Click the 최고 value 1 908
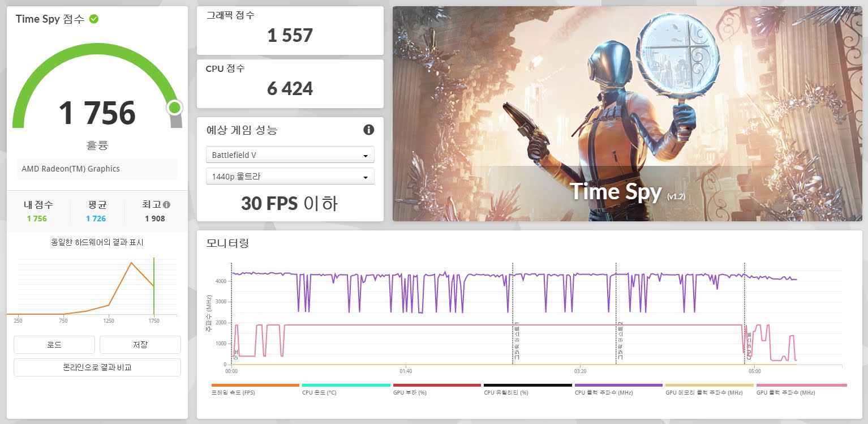The image size is (868, 424). 155,219
